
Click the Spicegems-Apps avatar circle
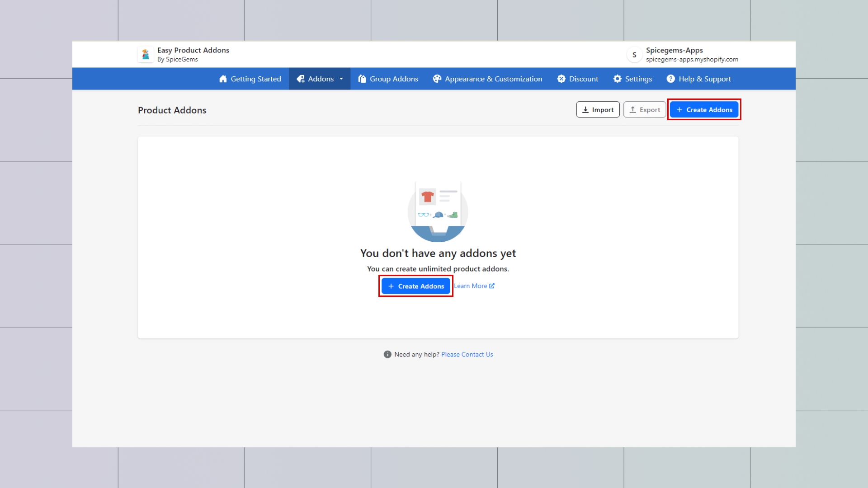[x=634, y=55]
